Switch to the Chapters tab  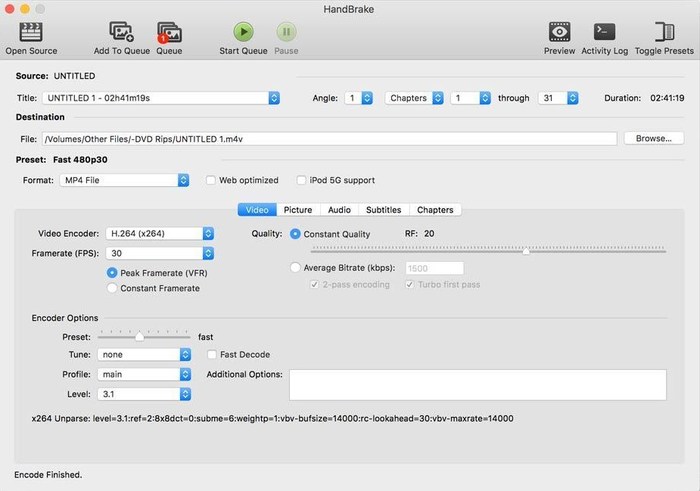coord(435,210)
